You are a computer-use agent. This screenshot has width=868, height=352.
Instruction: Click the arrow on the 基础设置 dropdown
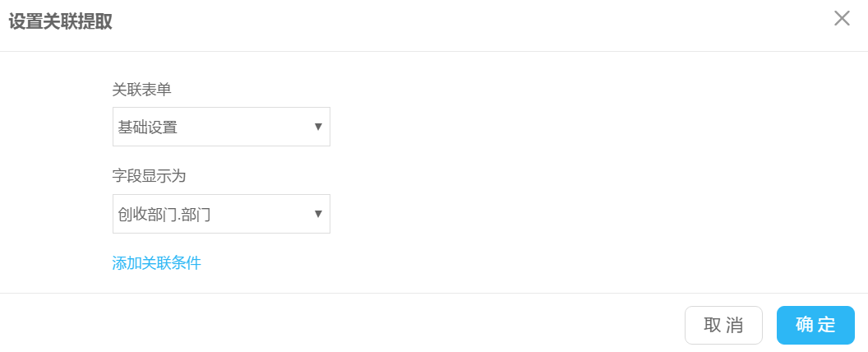click(x=318, y=127)
